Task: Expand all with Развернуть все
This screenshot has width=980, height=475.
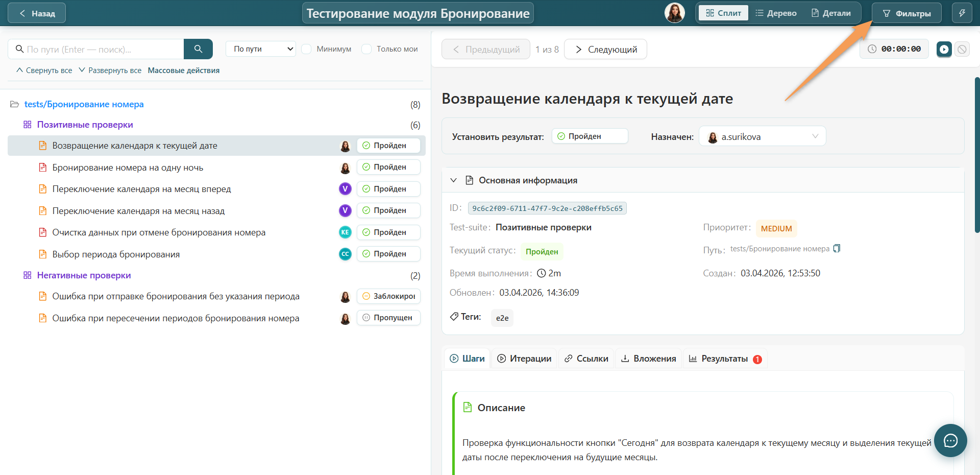Action: [x=110, y=70]
